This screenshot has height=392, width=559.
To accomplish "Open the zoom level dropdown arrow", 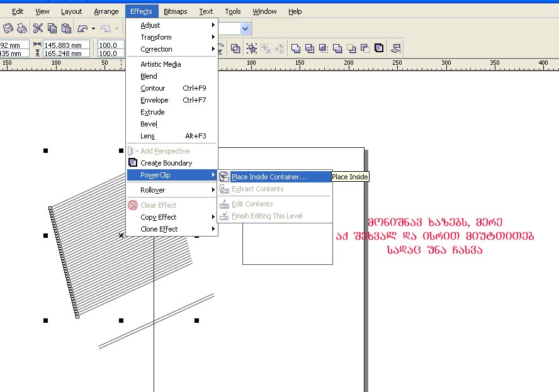I will click(245, 28).
